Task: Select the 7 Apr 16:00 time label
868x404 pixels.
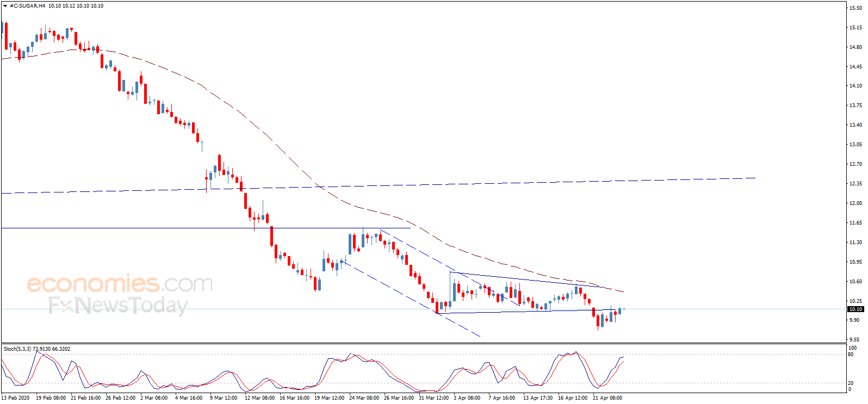Action: click(501, 398)
